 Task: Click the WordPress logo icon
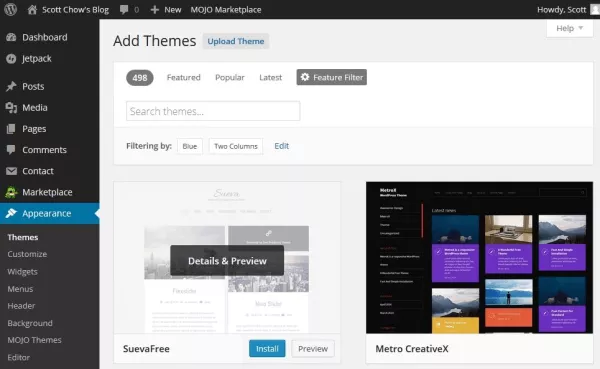(11, 9)
